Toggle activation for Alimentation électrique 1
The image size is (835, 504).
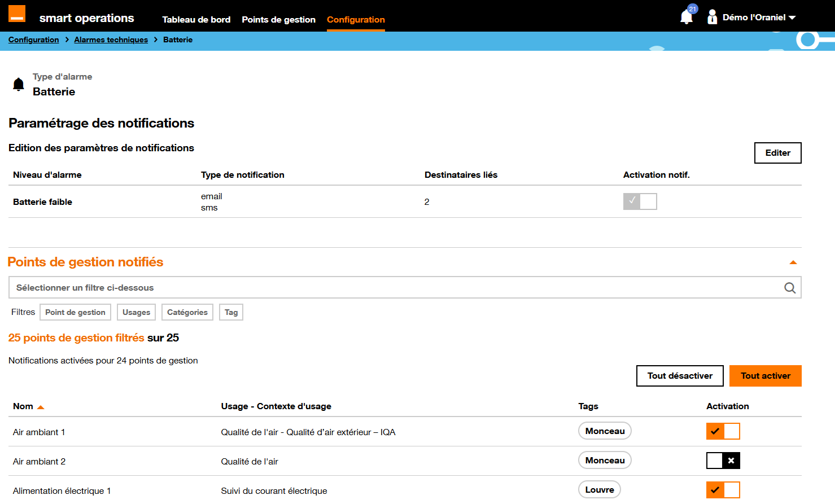(x=723, y=490)
